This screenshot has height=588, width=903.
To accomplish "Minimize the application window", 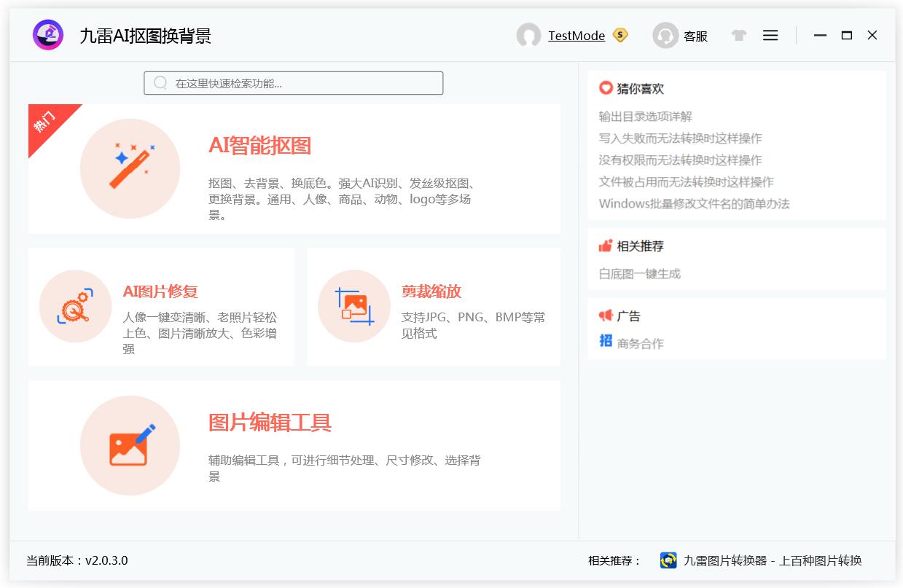I will 821,35.
